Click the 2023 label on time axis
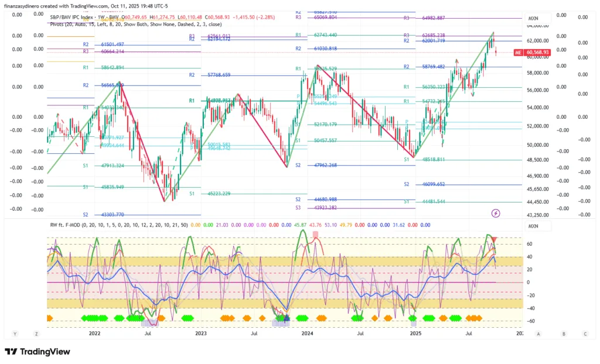The height and width of the screenshot is (364, 600). click(x=200, y=334)
